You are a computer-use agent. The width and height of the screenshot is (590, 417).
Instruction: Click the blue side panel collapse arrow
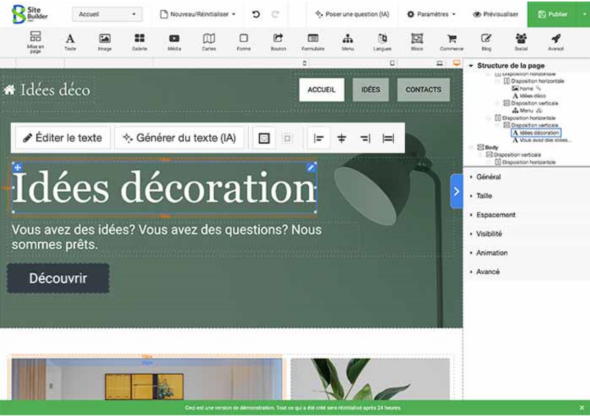[456, 192]
